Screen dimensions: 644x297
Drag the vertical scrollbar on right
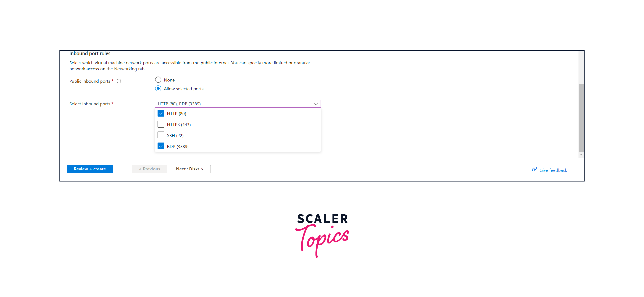[x=581, y=119]
